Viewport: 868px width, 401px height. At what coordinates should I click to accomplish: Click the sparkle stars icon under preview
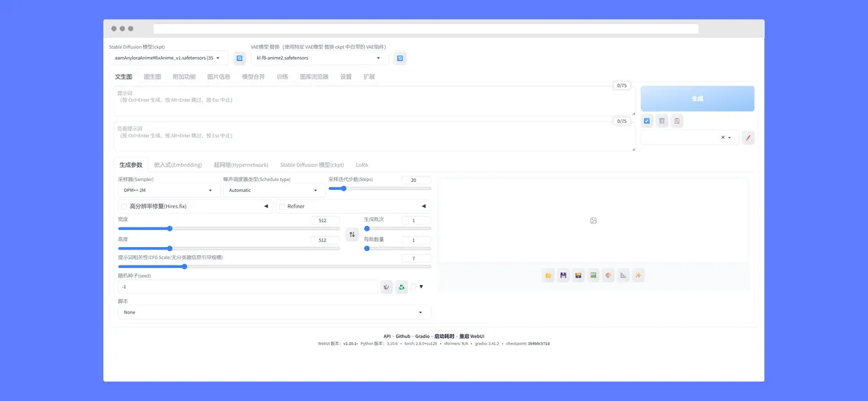coord(638,275)
